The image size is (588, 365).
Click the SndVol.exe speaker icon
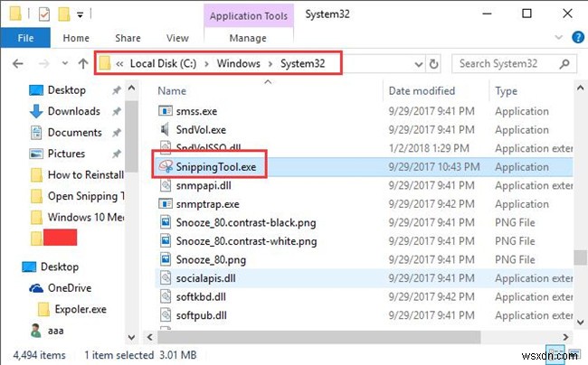coord(165,129)
